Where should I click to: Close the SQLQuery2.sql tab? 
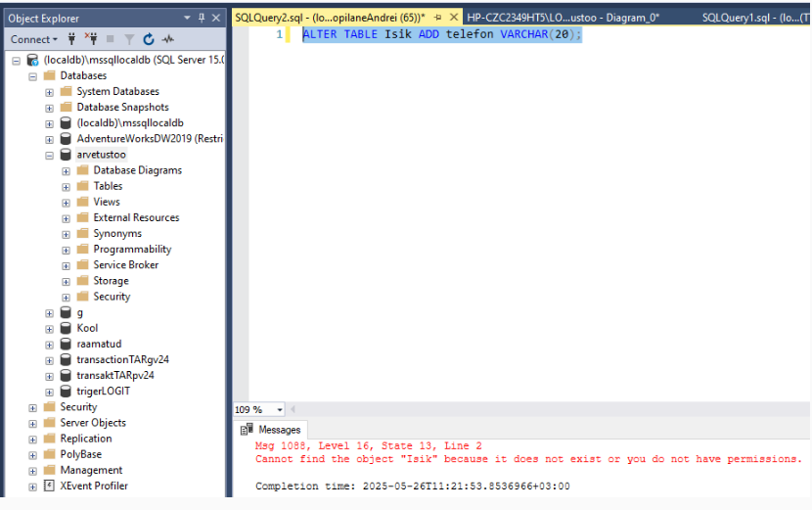click(x=453, y=18)
